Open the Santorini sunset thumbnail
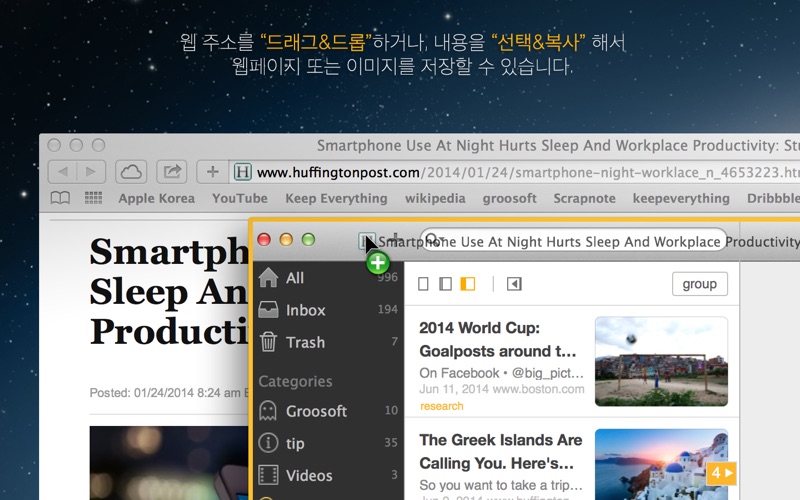800x500 pixels. 661,464
